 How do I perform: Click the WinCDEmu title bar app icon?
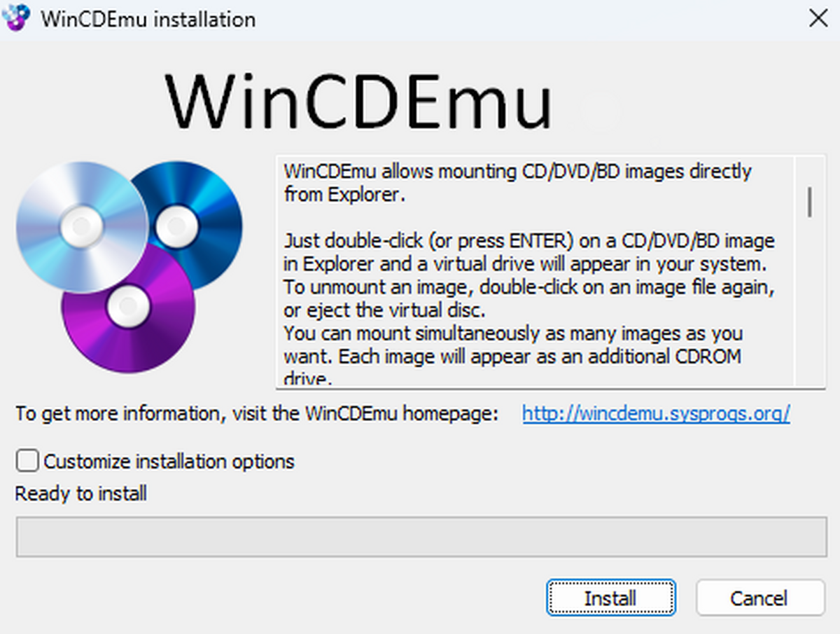17,18
